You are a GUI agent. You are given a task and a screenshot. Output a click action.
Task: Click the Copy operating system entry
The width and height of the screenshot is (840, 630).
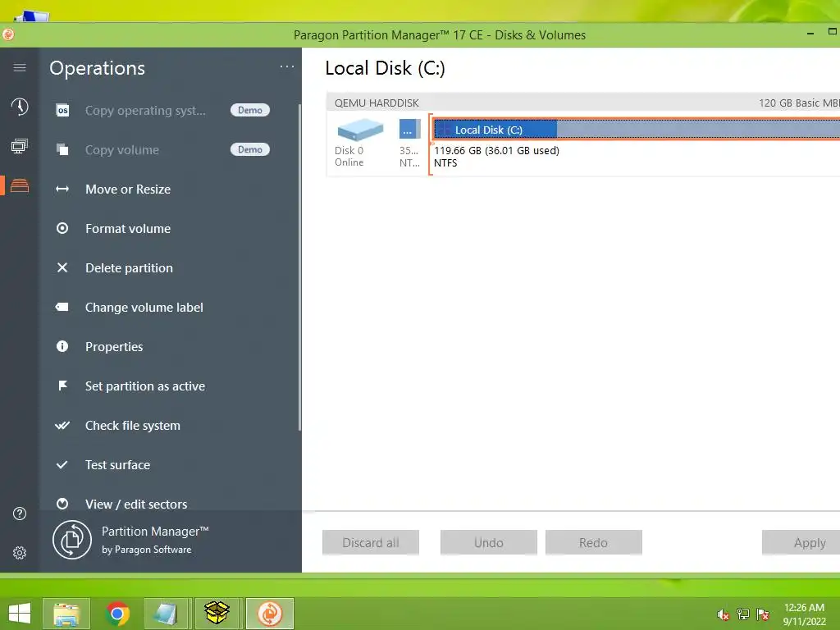[x=145, y=111]
